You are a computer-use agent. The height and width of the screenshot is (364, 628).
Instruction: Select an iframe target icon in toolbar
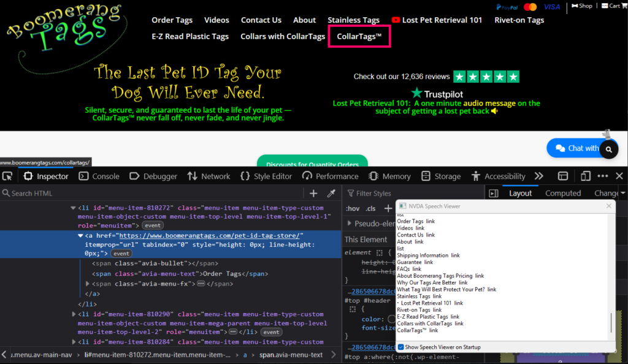click(x=563, y=176)
